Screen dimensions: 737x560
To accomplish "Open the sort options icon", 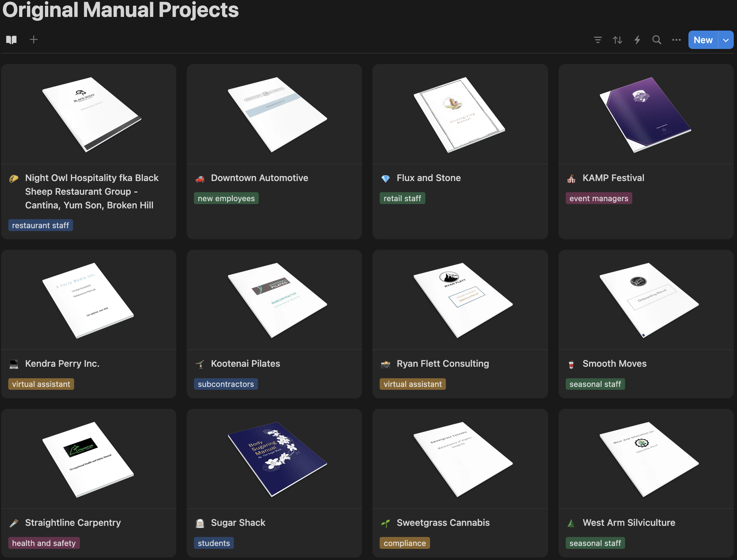I will tap(618, 40).
